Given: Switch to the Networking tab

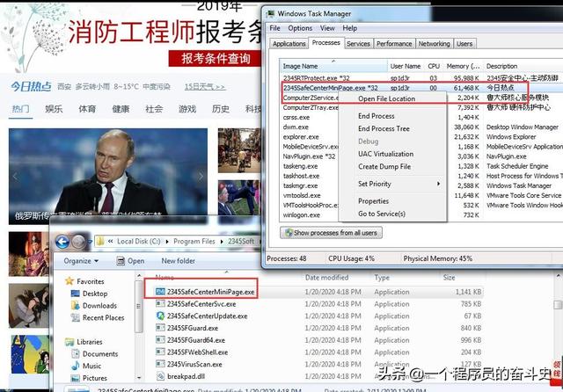Looking at the screenshot, I should pyautogui.click(x=434, y=44).
